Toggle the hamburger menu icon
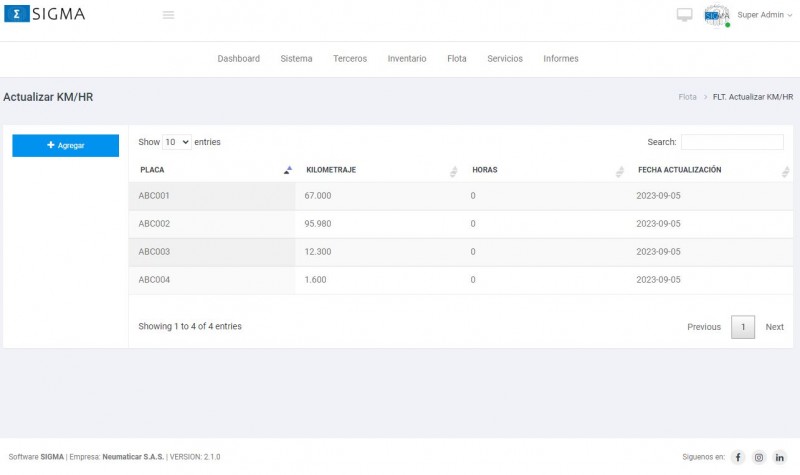Viewport: 800px width, 475px height. click(168, 15)
